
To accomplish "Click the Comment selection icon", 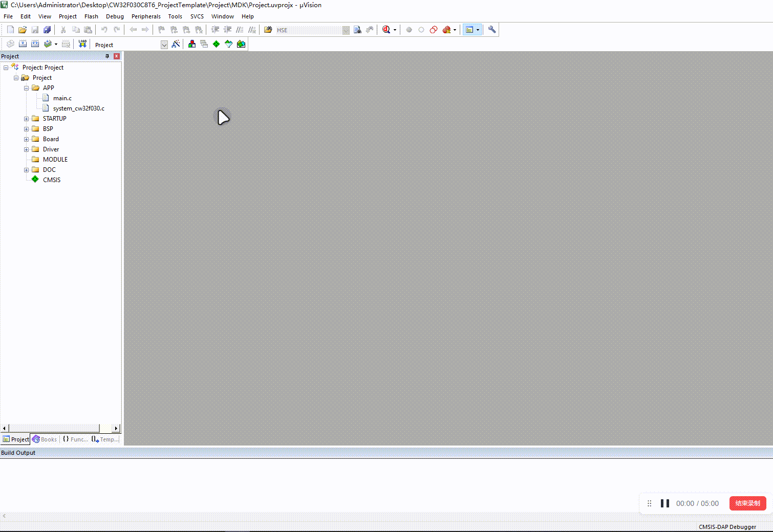I will (240, 30).
